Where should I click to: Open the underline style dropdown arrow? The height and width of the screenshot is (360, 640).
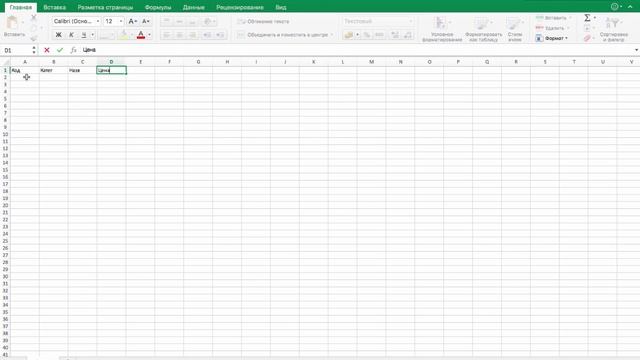click(93, 35)
